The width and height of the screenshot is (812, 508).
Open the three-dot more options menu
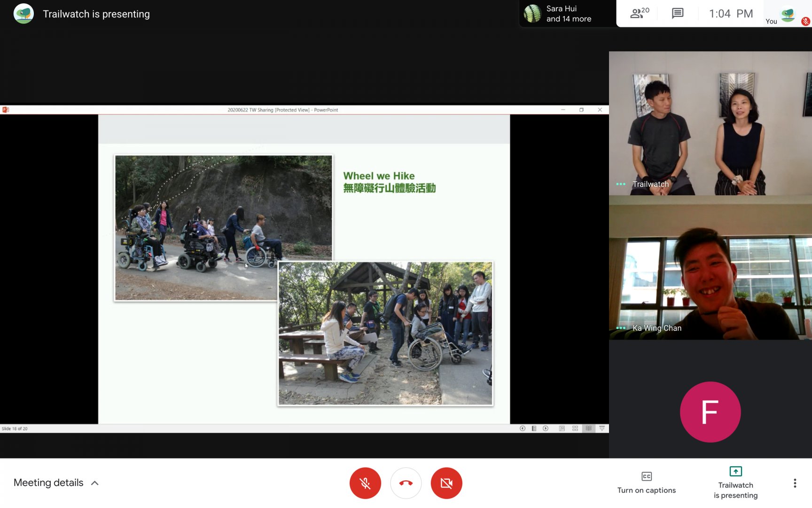point(795,483)
